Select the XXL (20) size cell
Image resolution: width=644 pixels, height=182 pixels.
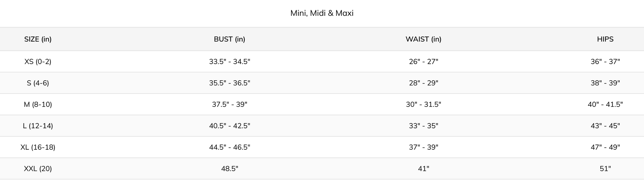(38, 169)
